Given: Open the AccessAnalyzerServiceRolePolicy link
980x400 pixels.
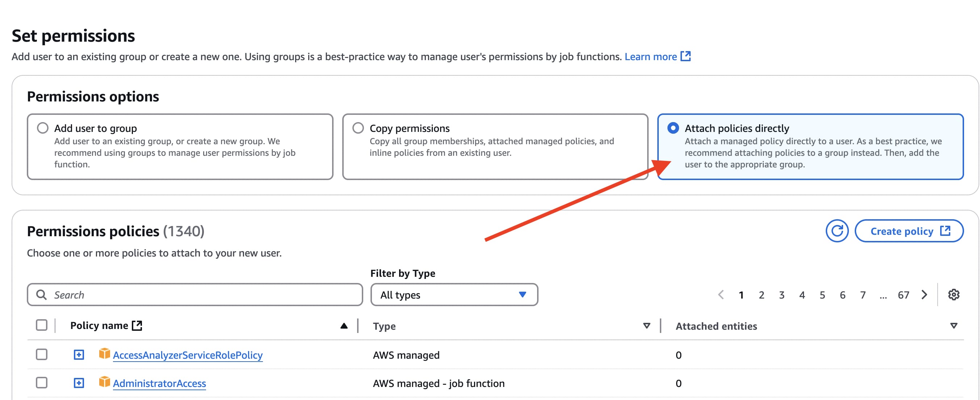Looking at the screenshot, I should 188,355.
